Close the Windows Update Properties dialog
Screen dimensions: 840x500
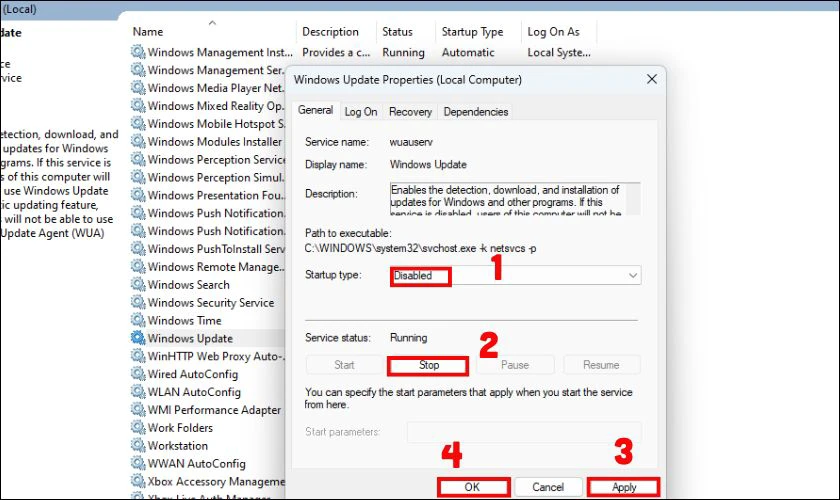(652, 79)
